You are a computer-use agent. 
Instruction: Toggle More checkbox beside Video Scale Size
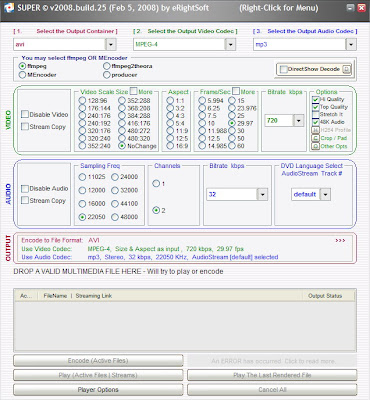tap(133, 91)
